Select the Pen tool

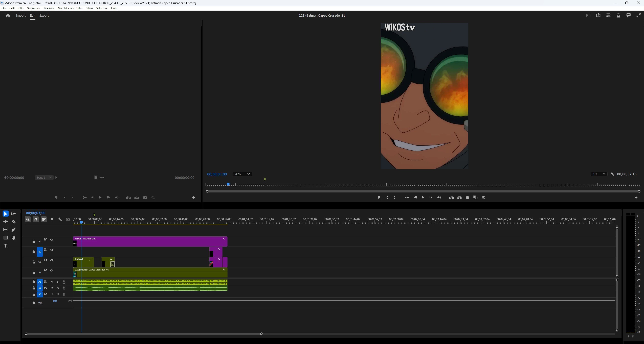(x=14, y=230)
